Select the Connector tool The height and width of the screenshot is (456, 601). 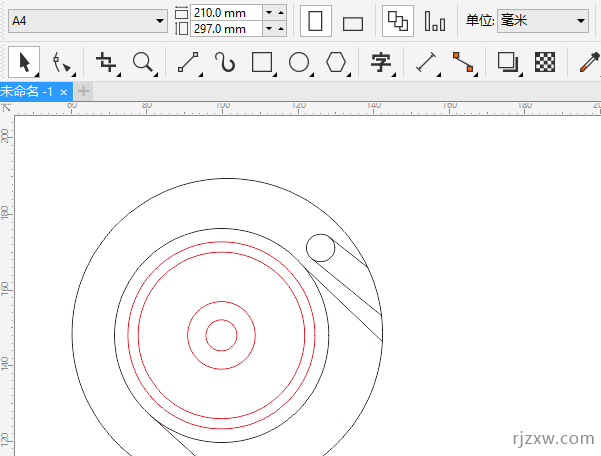[x=462, y=63]
